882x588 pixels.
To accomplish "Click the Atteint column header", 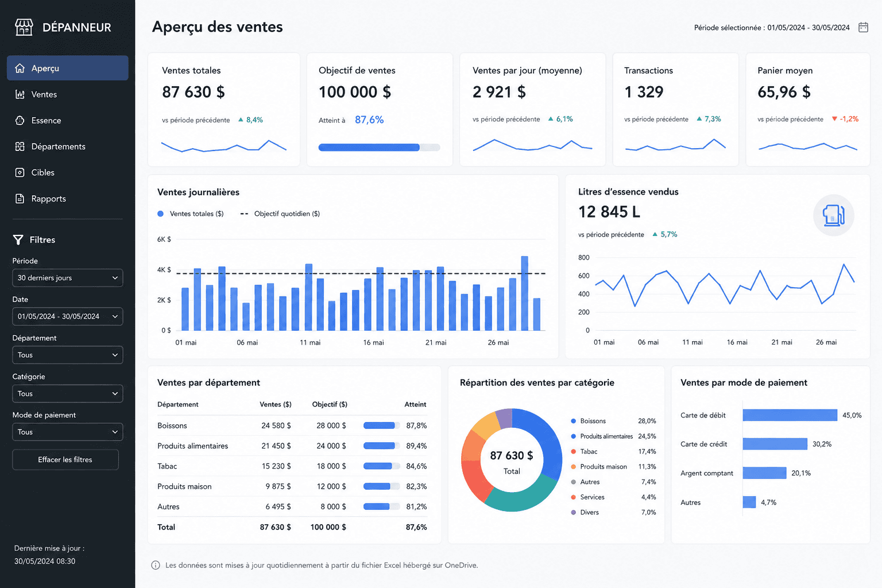I will point(415,404).
